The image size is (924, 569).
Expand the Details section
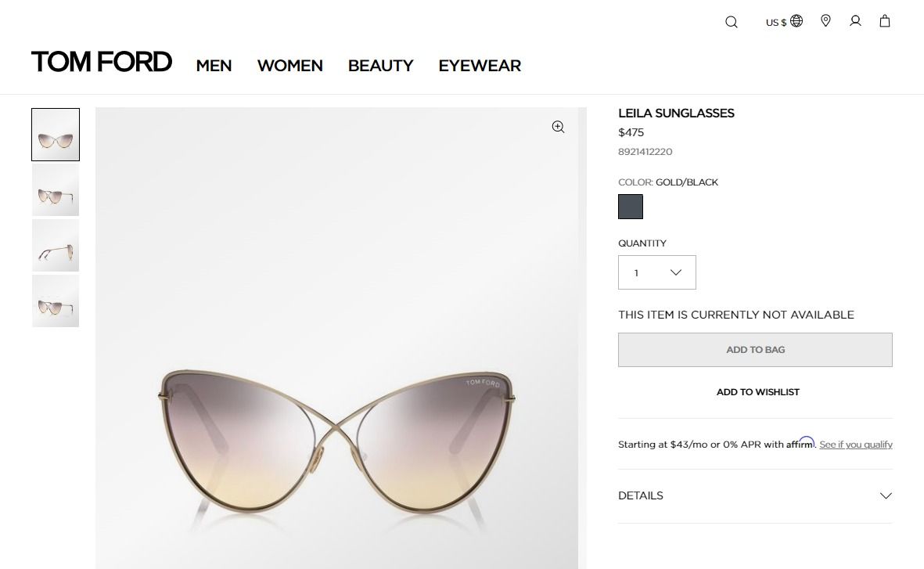(755, 495)
